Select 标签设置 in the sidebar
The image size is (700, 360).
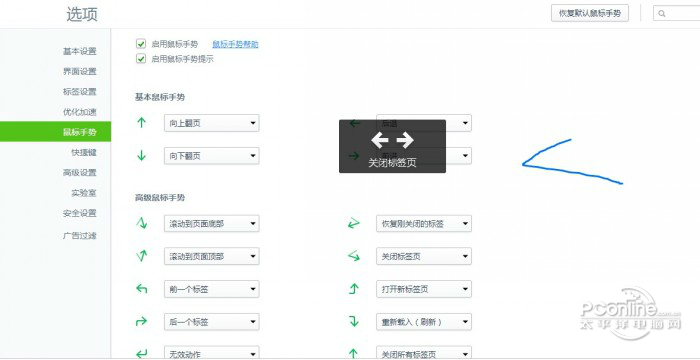(x=79, y=92)
